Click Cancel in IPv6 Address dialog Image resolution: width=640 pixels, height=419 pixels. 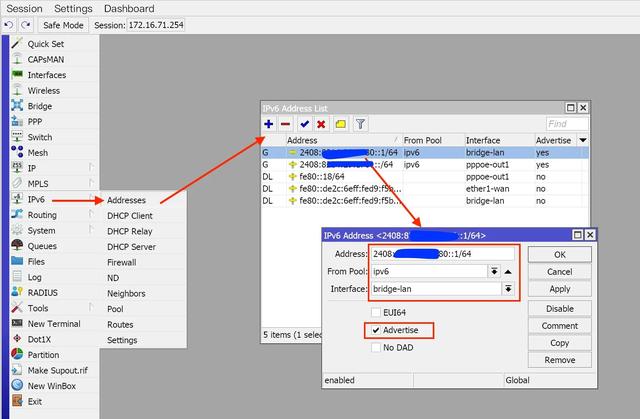pyautogui.click(x=560, y=272)
